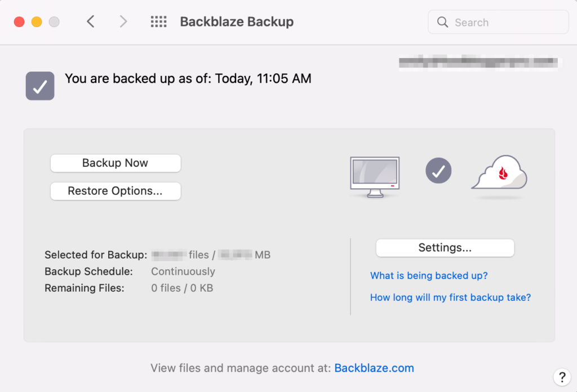The image size is (577, 392).
Task: Click the Backblaze flame cloud icon
Action: click(x=499, y=173)
